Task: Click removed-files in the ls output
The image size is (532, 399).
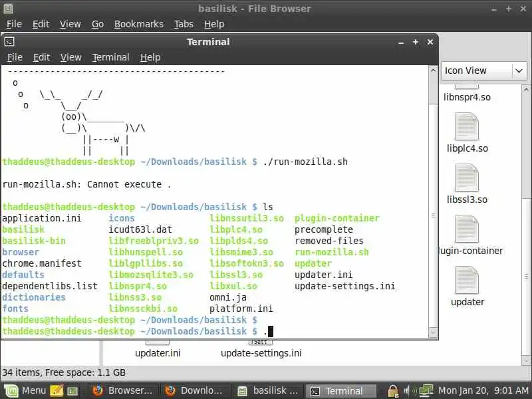Action: coord(329,241)
